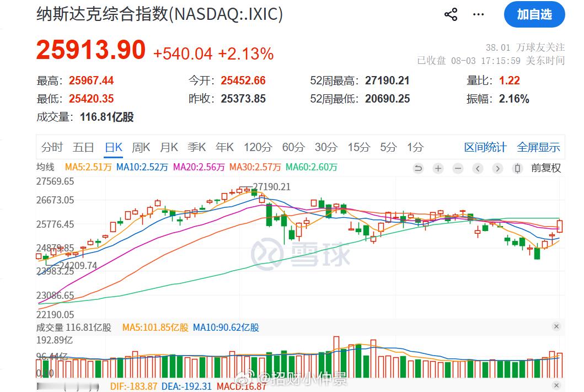Close the 成交量 volume indicator panel

[x=556, y=326]
